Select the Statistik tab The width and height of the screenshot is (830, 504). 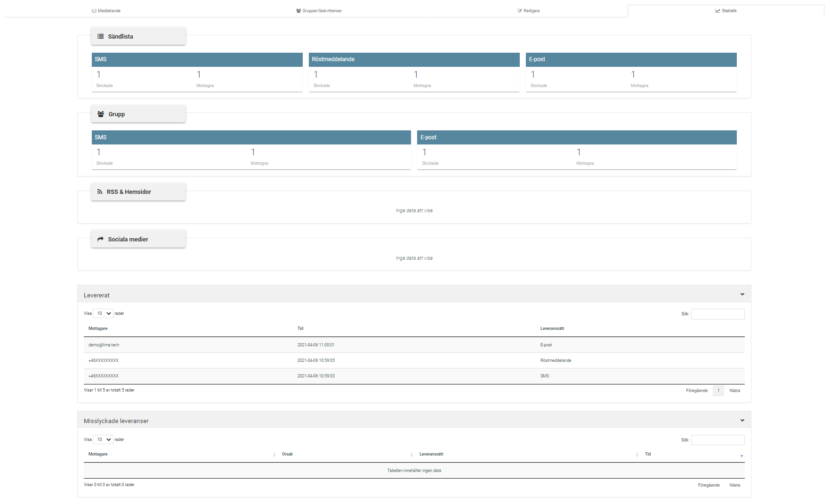tap(726, 11)
